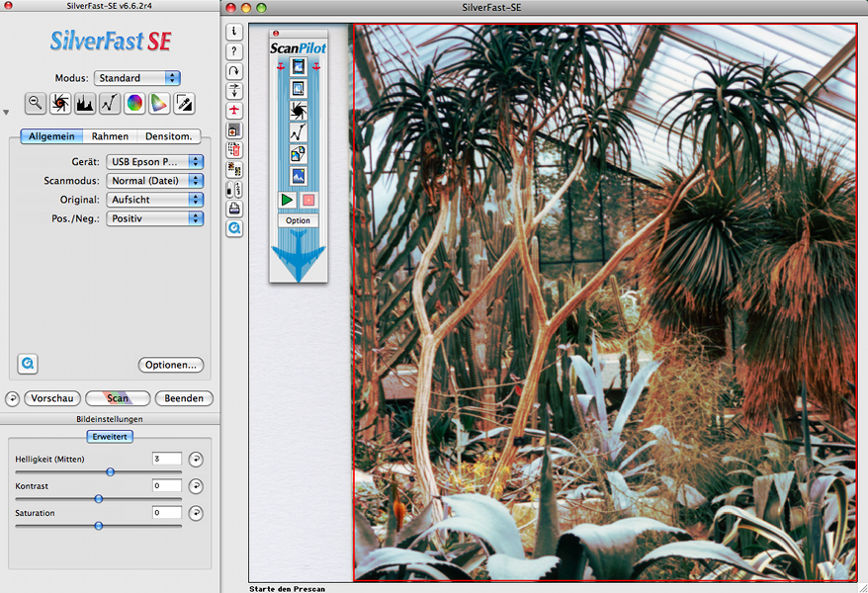The width and height of the screenshot is (868, 593).
Task: Click the printer icon in vertical toolbar
Action: click(234, 209)
